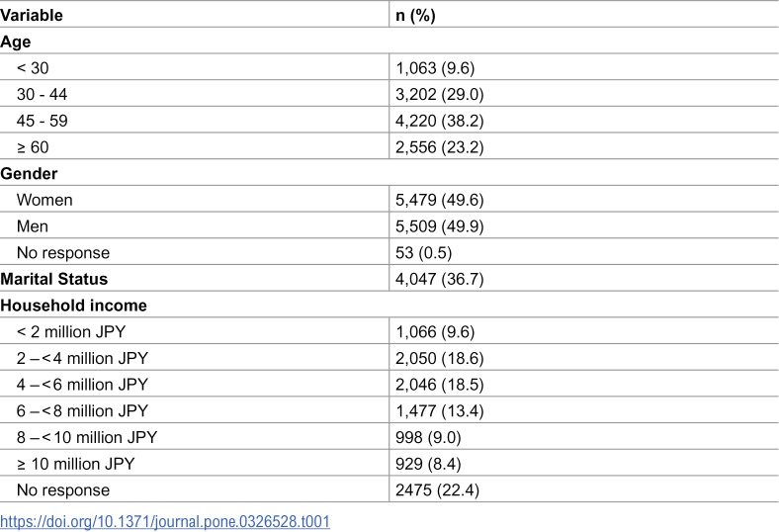Click the 3,202 (29.0) cell value
The width and height of the screenshot is (779, 532).
[440, 94]
